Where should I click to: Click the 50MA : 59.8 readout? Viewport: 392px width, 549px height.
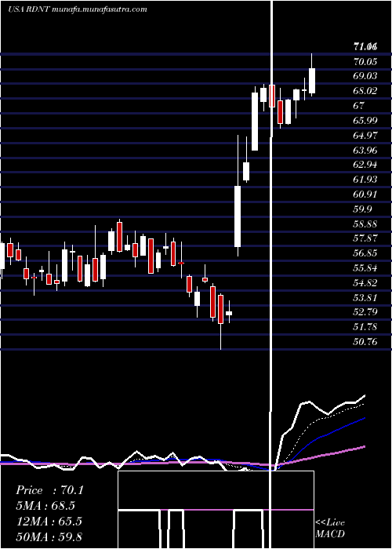(49, 536)
